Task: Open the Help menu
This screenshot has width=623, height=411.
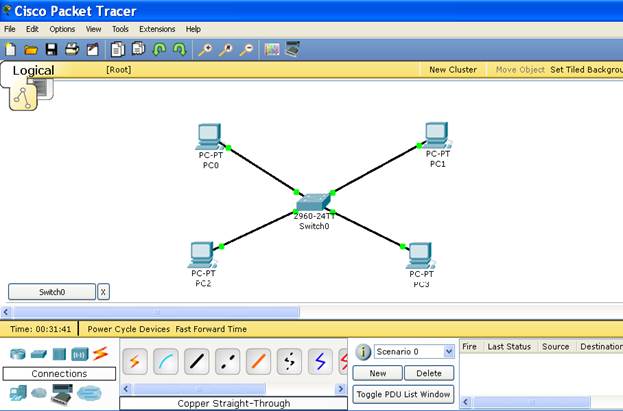Action: click(x=193, y=29)
